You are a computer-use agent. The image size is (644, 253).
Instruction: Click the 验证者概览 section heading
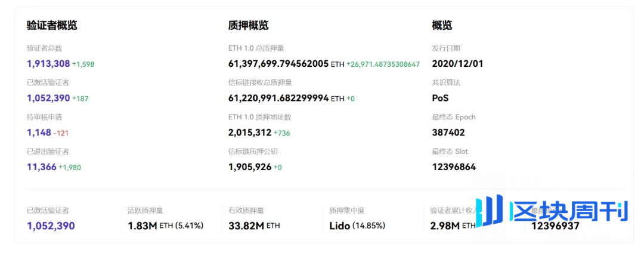pos(52,26)
